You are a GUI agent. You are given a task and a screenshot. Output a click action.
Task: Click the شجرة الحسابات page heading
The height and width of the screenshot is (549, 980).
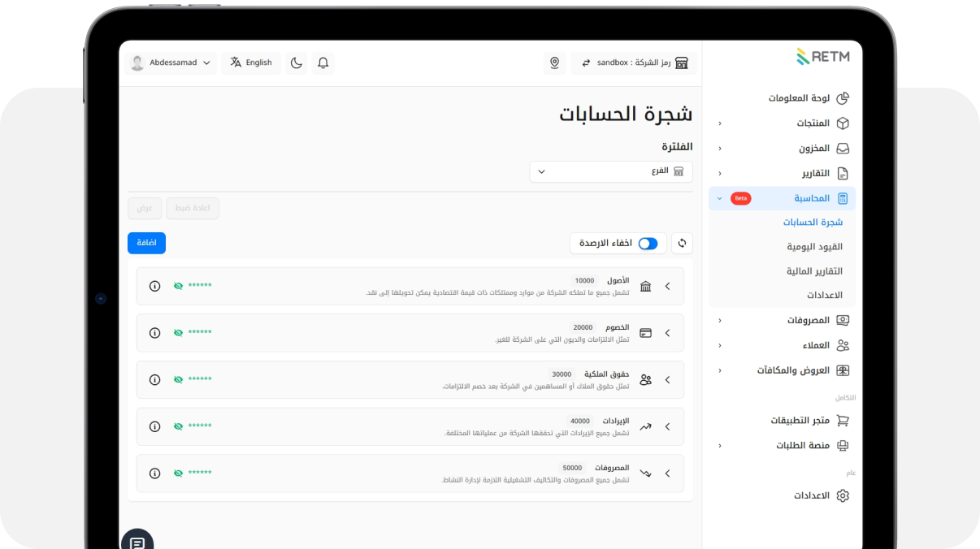[626, 115]
